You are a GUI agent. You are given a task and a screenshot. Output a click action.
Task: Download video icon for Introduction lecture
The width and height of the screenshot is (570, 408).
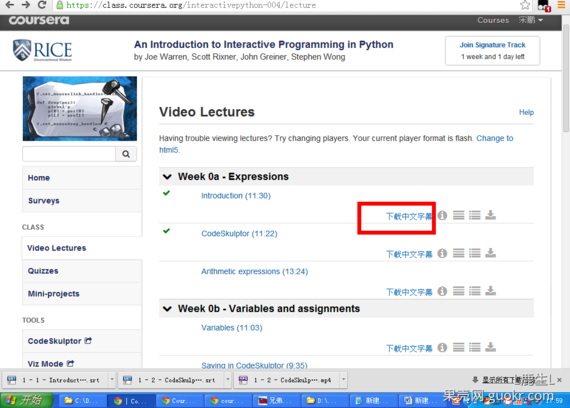click(490, 215)
